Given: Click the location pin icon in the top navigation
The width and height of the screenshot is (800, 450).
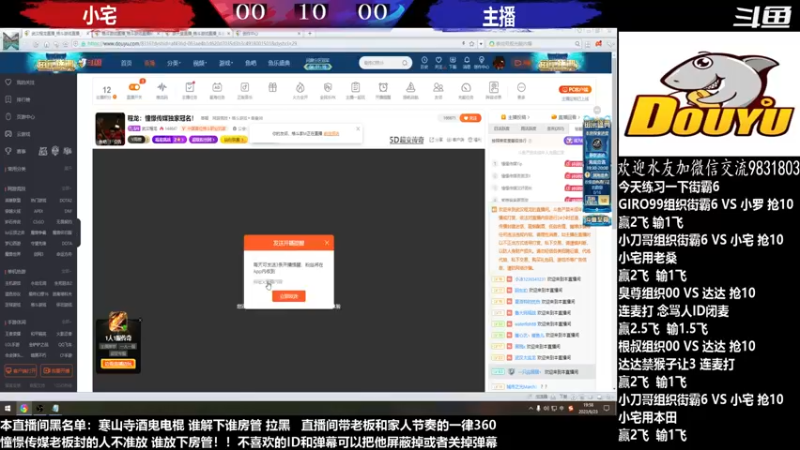Looking at the screenshot, I should click(x=481, y=61).
